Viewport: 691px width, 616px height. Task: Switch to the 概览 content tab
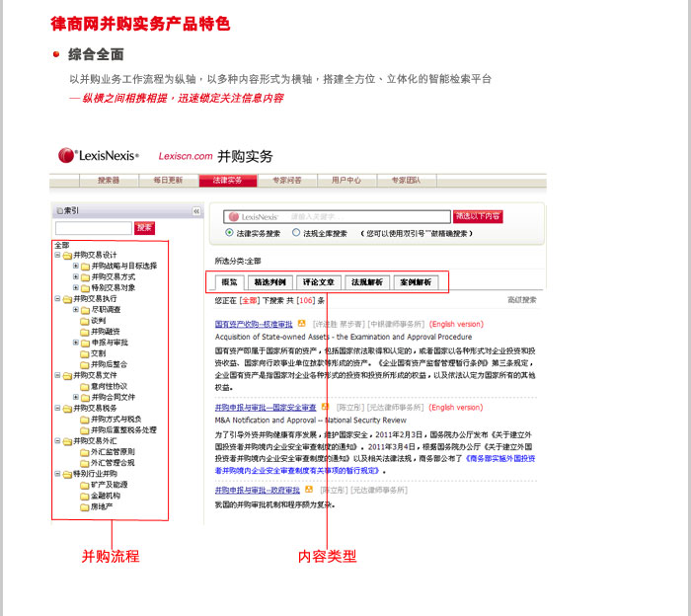pos(229,282)
